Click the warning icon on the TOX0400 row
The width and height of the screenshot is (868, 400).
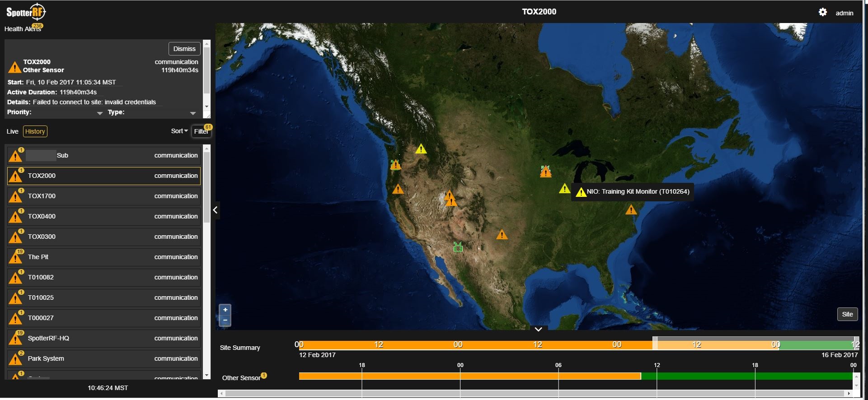[15, 217]
